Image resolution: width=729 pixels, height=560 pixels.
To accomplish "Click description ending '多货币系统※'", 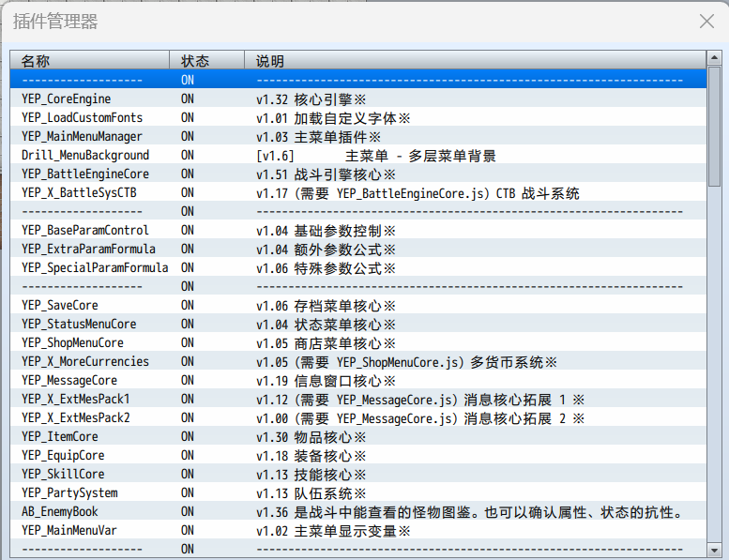I will coord(406,362).
